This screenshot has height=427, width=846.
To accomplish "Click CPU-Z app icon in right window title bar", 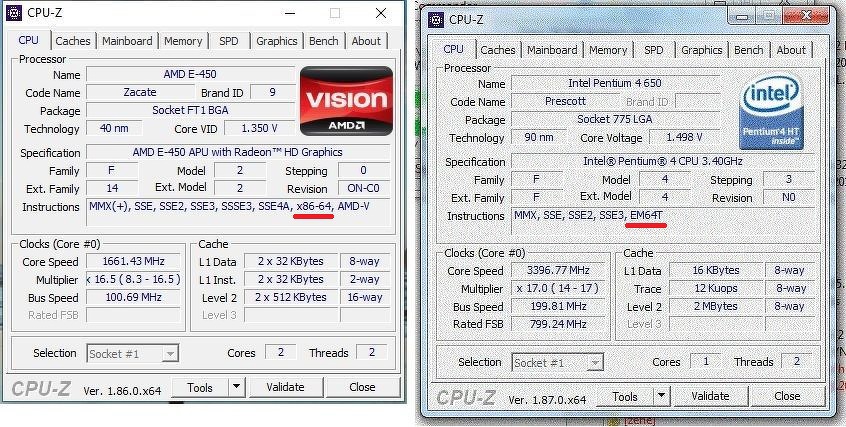I will coord(436,20).
